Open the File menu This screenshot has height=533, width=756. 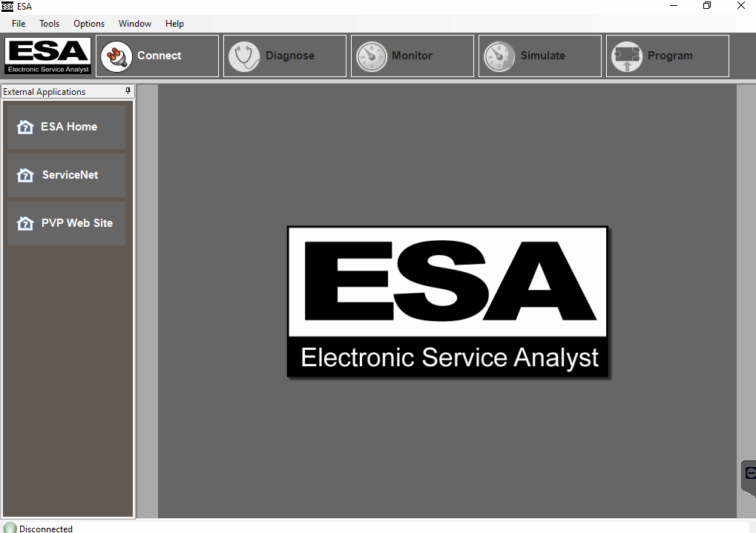19,24
